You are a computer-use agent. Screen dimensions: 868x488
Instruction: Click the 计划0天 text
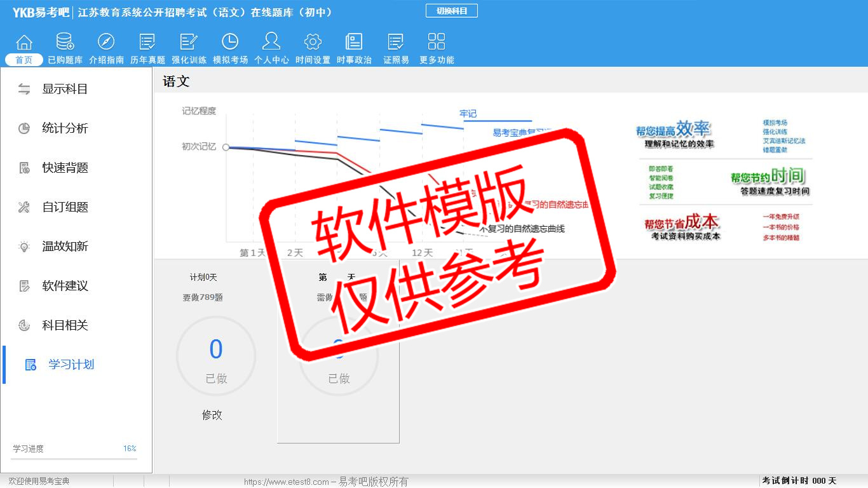click(203, 278)
